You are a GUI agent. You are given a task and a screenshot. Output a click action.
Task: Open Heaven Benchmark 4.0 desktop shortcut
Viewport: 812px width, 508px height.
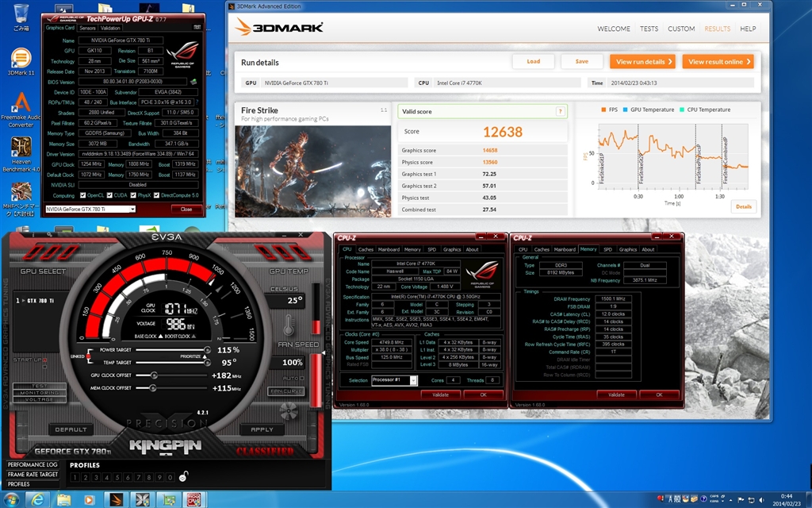click(x=21, y=154)
